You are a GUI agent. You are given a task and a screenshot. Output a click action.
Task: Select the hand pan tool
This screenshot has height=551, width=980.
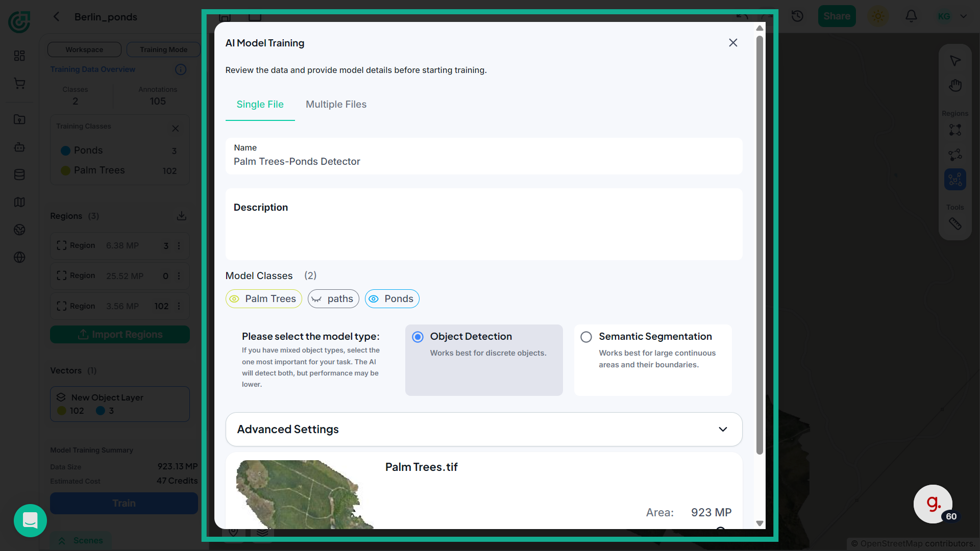955,85
